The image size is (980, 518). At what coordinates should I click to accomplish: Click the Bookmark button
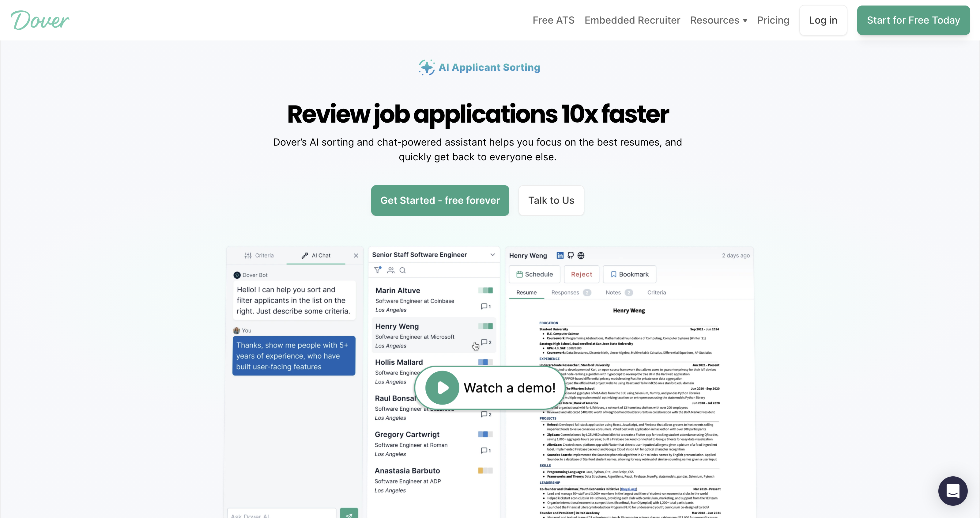pyautogui.click(x=630, y=274)
